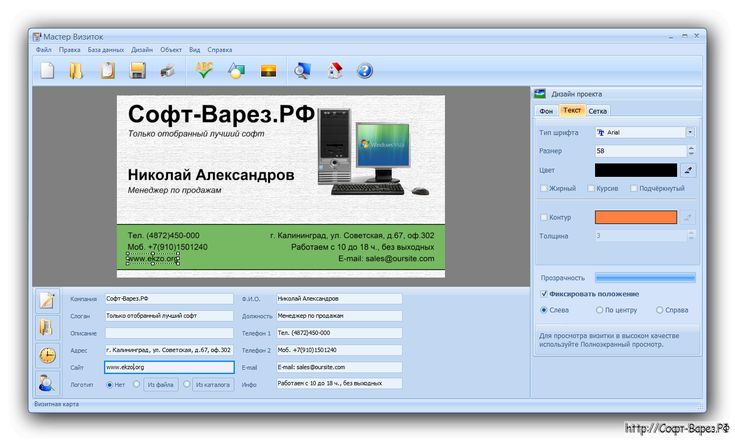Click the Сайт field with www.ekzo.org
735x441 pixels.
pyautogui.click(x=169, y=367)
